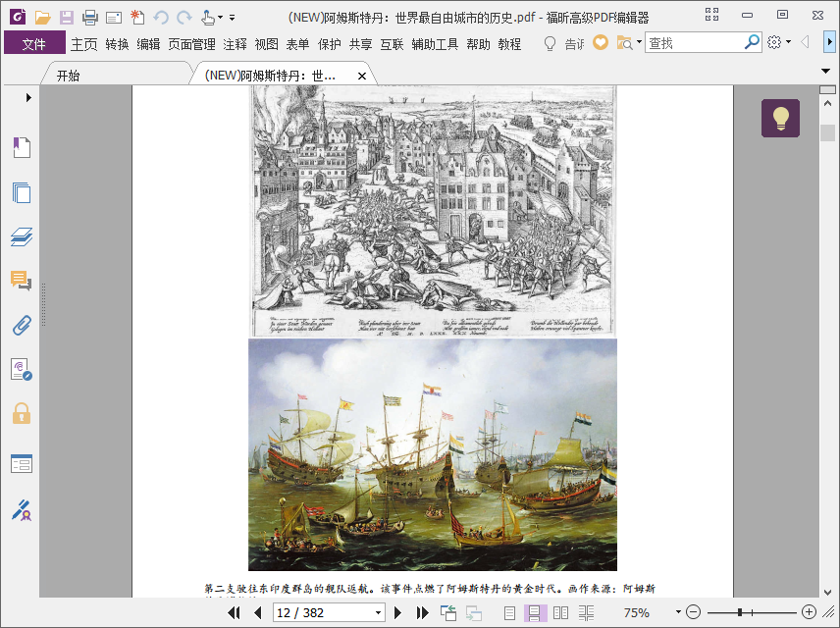Click the vertical scrollbar thumb
Image resolution: width=840 pixels, height=628 pixels.
click(x=827, y=132)
